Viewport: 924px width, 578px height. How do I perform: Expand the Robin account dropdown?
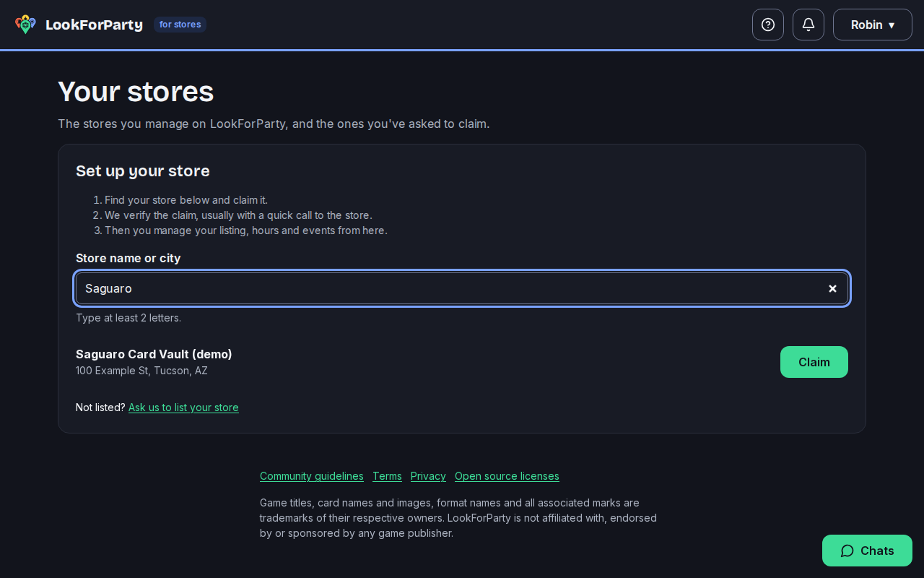click(x=873, y=25)
